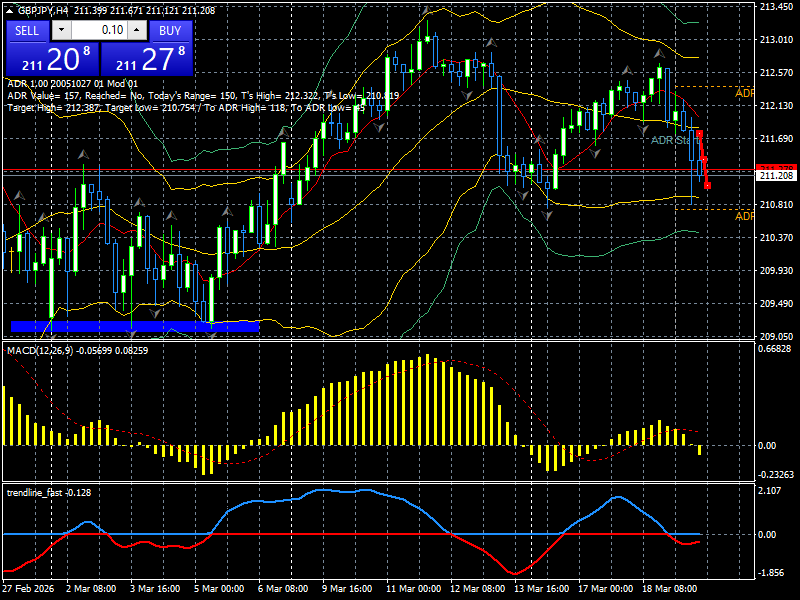Image resolution: width=800 pixels, height=600 pixels.
Task: Click the 212.130 price scale label
Action: 776,106
